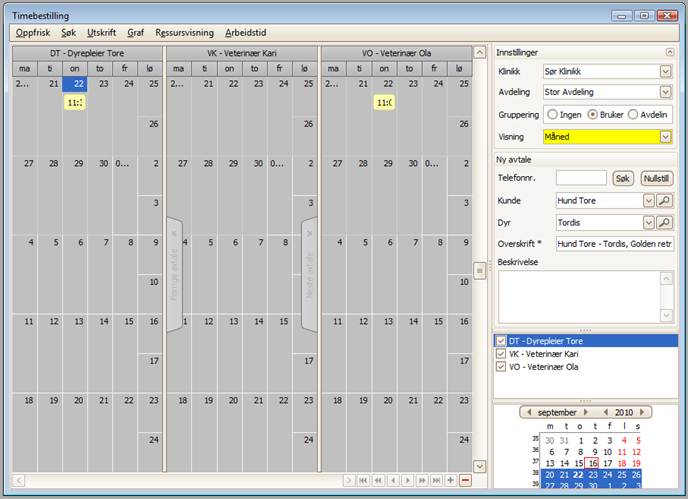Click the calendar's vertical scrollbar thumb
This screenshot has width=688, height=499.
(x=480, y=269)
